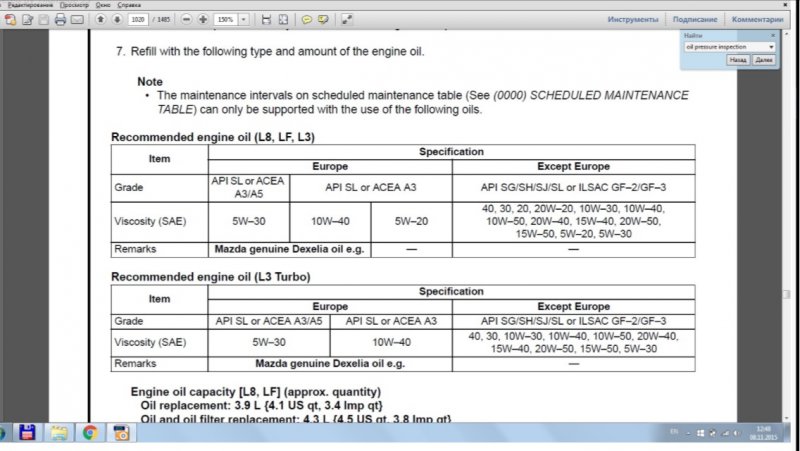Click the Далее button in find box

763,60
